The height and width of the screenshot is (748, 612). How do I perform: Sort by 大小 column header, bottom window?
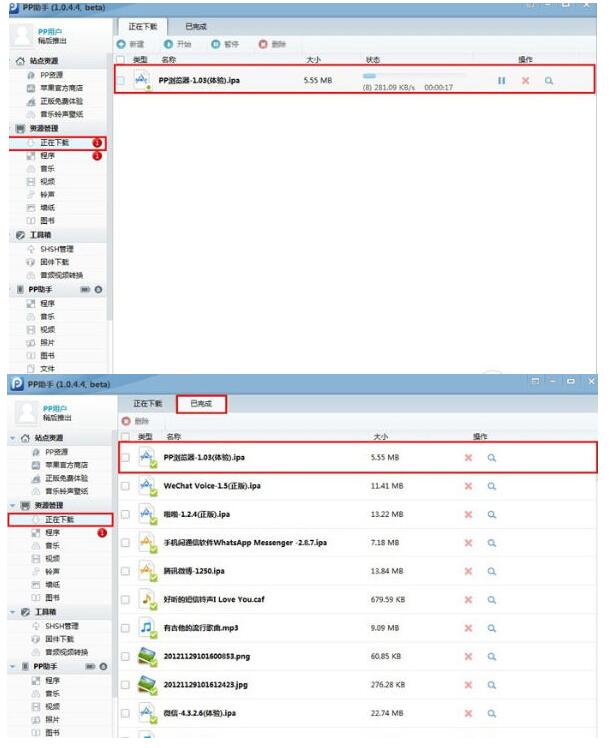point(381,436)
